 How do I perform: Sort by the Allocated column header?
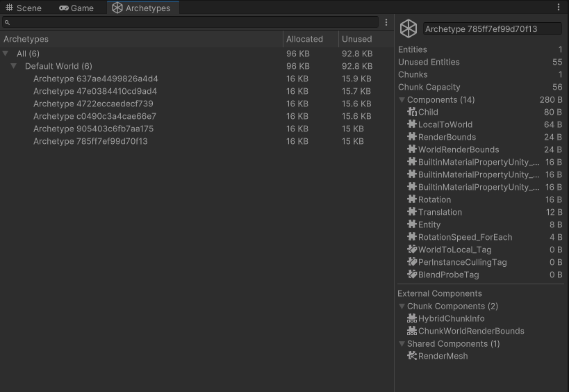coord(311,39)
